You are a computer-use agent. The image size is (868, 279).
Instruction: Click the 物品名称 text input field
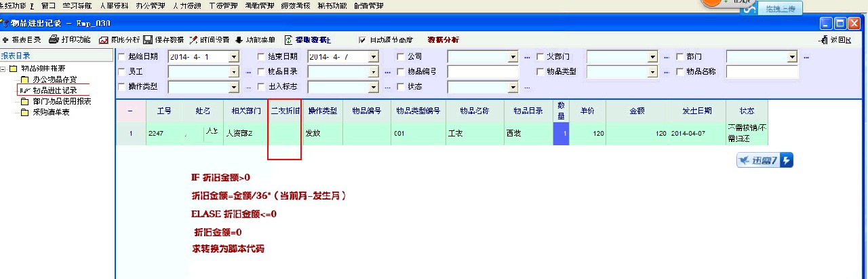[x=762, y=71]
